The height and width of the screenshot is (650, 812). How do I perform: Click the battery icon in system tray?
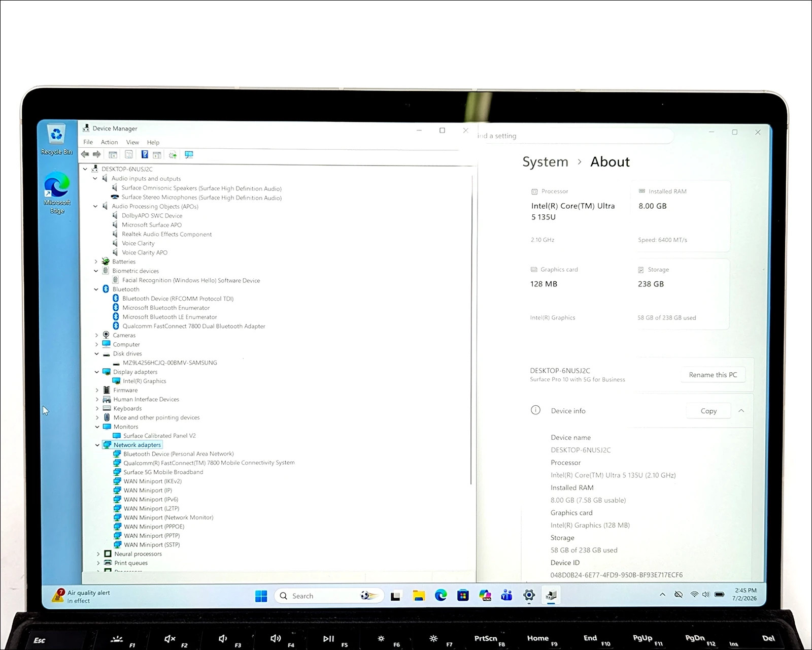(x=719, y=594)
